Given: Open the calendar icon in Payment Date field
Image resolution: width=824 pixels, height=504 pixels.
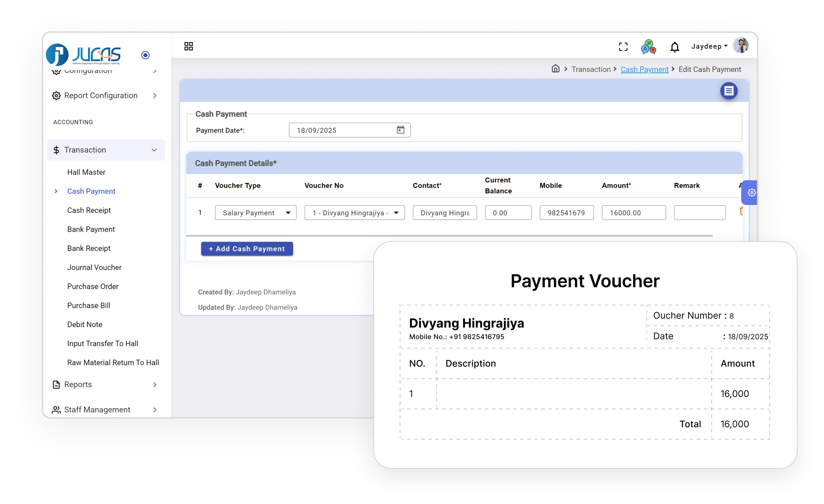Looking at the screenshot, I should tap(400, 130).
